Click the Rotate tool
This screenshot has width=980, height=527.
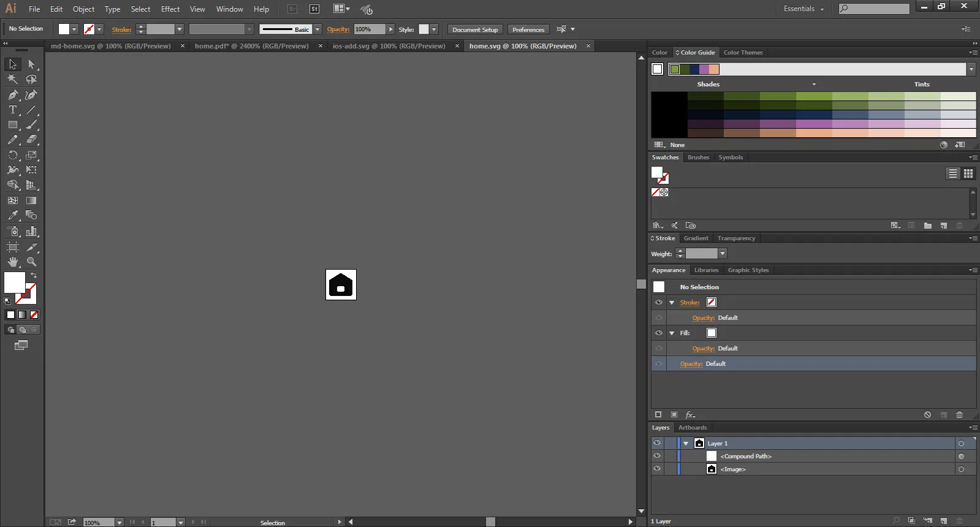[12, 155]
